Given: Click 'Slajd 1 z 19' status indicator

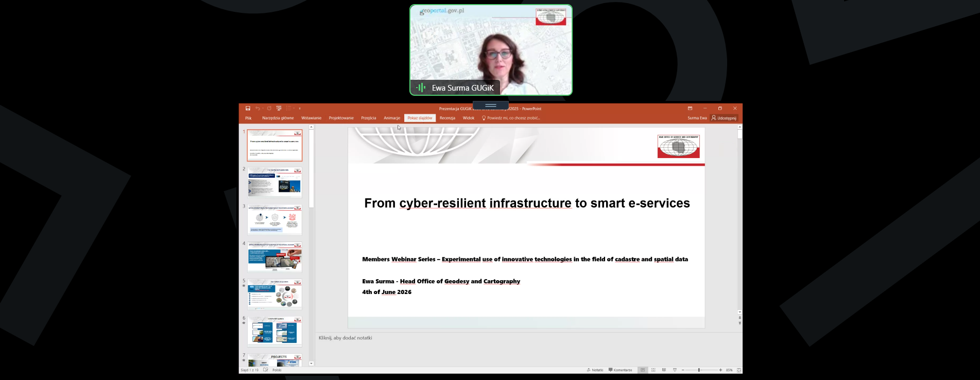Looking at the screenshot, I should 250,370.
